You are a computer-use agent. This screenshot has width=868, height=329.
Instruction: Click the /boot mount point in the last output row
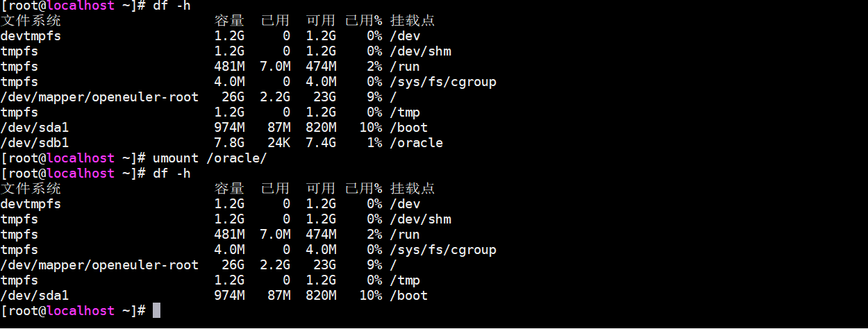(408, 295)
